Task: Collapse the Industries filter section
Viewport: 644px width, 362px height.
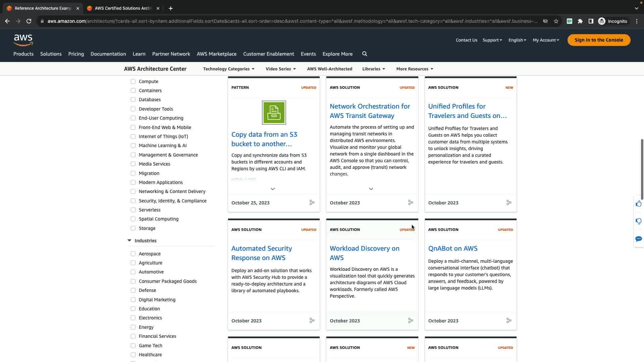Action: [x=129, y=241]
